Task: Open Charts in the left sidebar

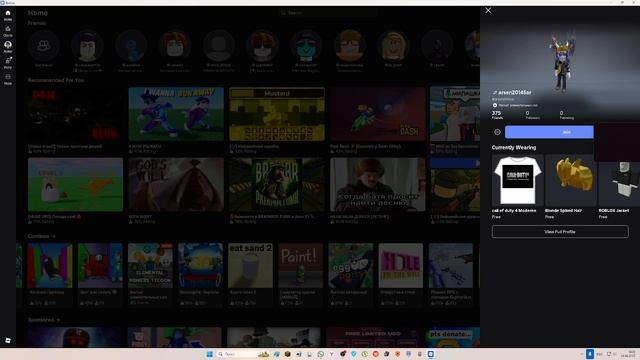Action: [8, 31]
